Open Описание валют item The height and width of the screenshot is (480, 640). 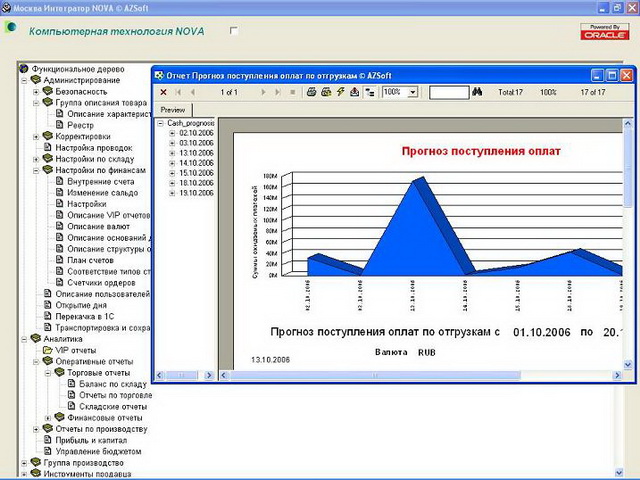pyautogui.click(x=98, y=227)
